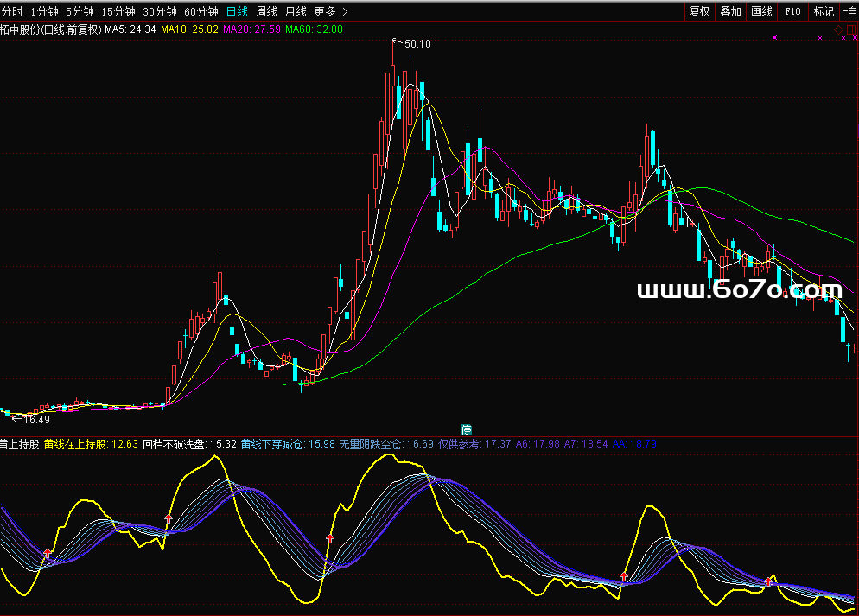
Task: Click the split-panel icon at chart top-right
Action: tap(851, 29)
